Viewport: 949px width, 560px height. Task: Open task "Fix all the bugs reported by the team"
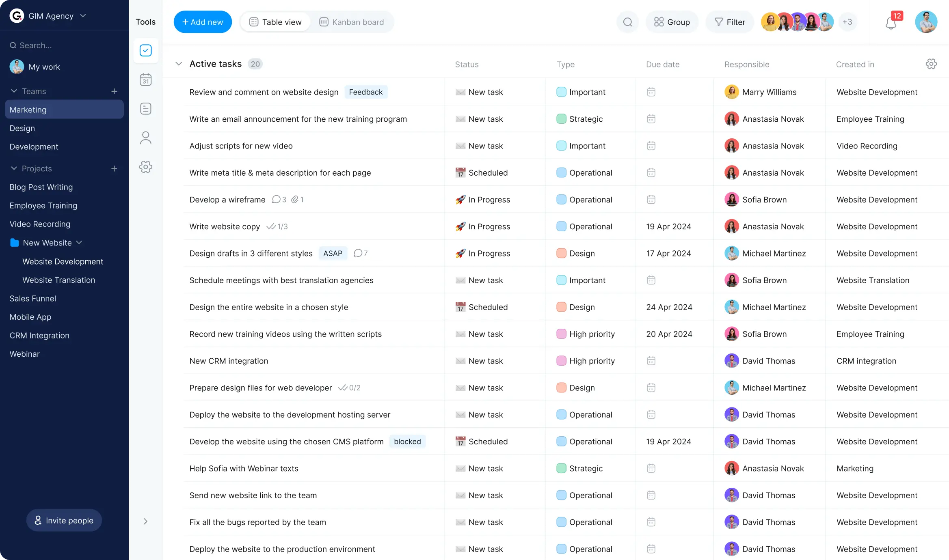[x=257, y=522]
